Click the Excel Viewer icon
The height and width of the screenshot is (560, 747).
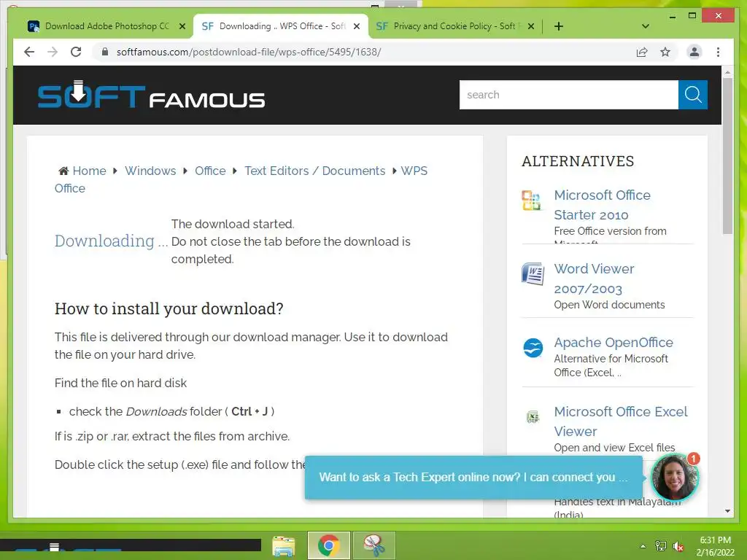click(533, 417)
